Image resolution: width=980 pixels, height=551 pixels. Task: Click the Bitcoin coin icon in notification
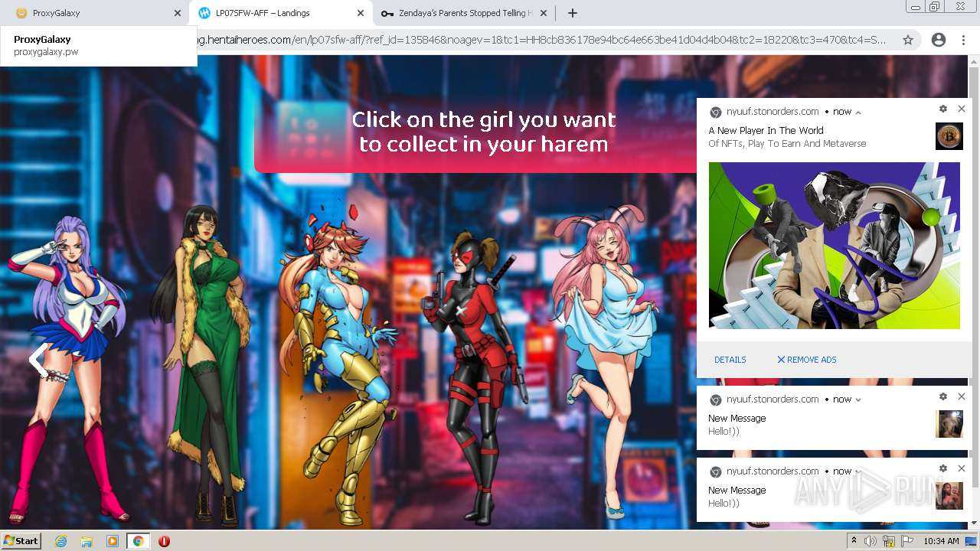pyautogui.click(x=949, y=136)
